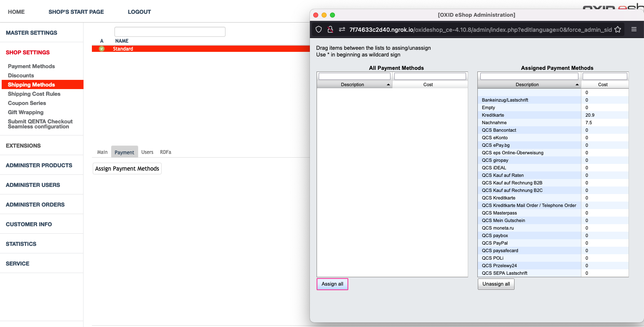The width and height of the screenshot is (644, 327).
Task: Expand EXTENSIONS section
Action: coord(23,146)
